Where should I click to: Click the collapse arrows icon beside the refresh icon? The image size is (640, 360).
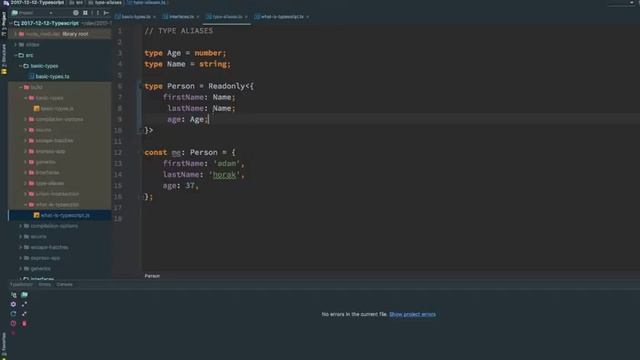24,314
